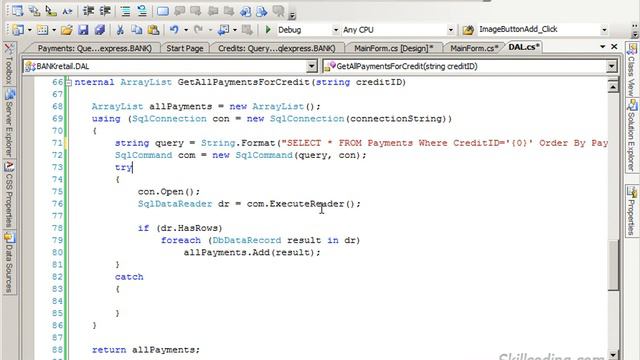Comment out the selected lines icon
The width and height of the screenshot is (640, 360).
pyautogui.click(x=125, y=11)
